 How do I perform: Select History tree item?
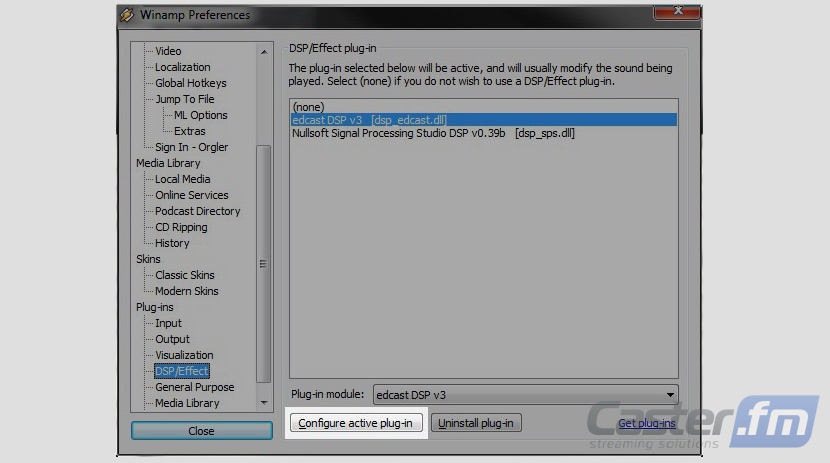point(172,243)
